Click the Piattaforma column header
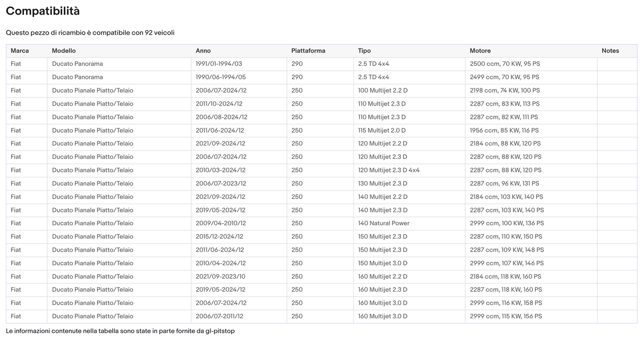The height and width of the screenshot is (341, 644). click(x=308, y=51)
